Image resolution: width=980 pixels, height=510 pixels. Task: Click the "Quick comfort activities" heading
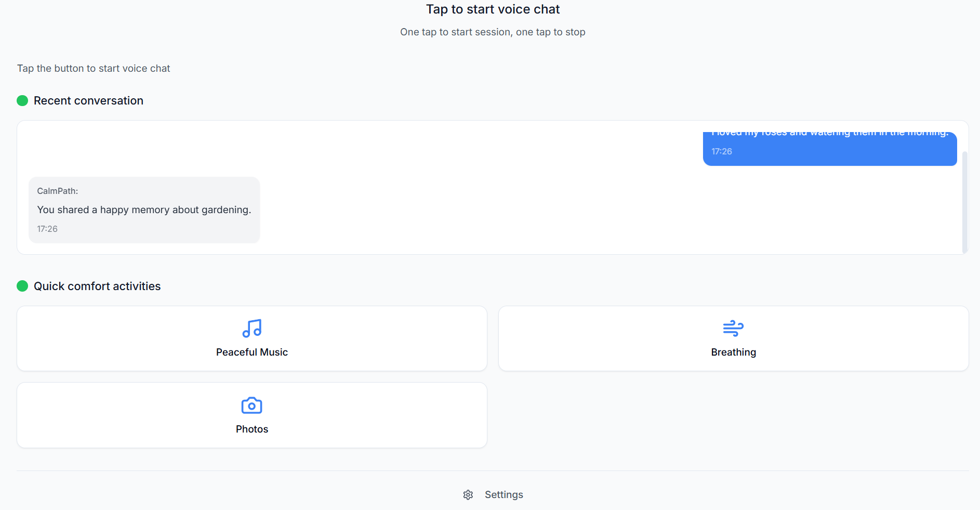coord(97,286)
